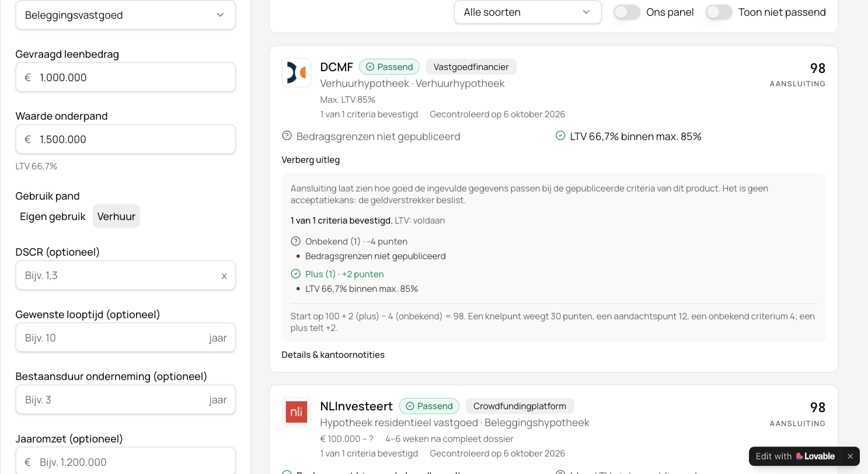The height and width of the screenshot is (474, 868).
Task: Click the Passend badge on NLInvesteert
Action: pos(429,406)
